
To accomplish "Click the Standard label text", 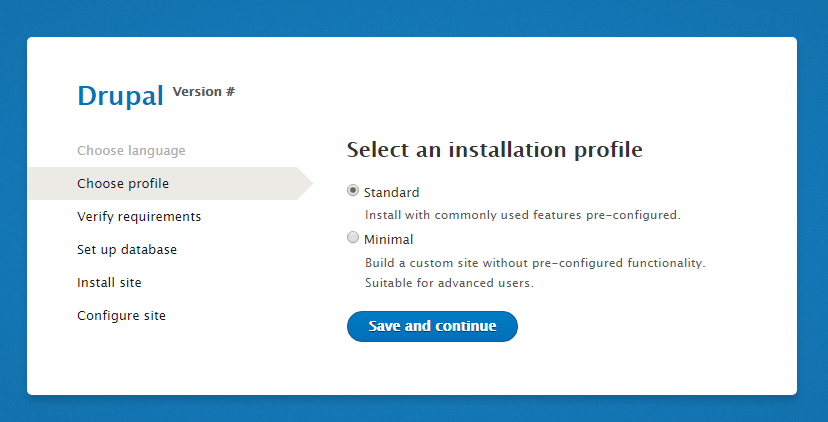I will point(391,192).
